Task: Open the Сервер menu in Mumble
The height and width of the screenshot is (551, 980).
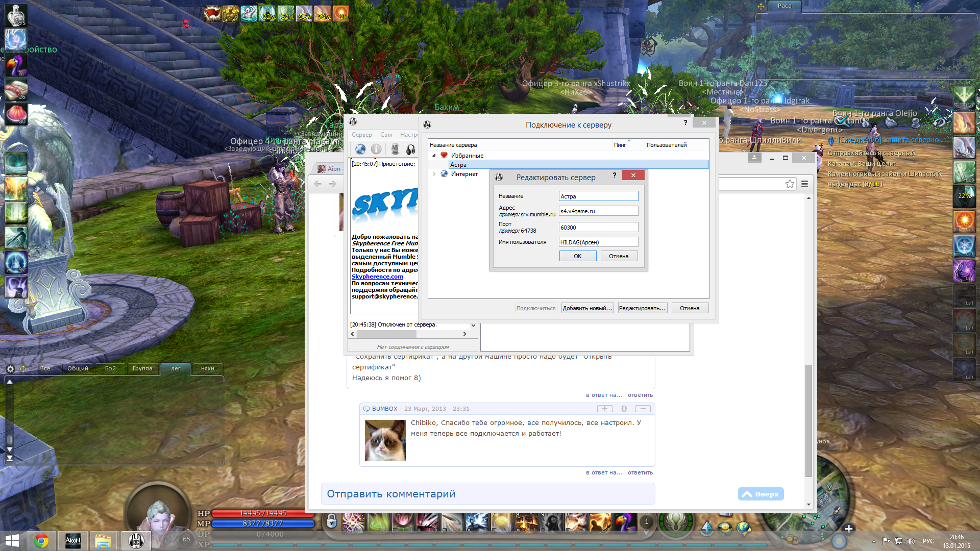Action: coord(361,135)
